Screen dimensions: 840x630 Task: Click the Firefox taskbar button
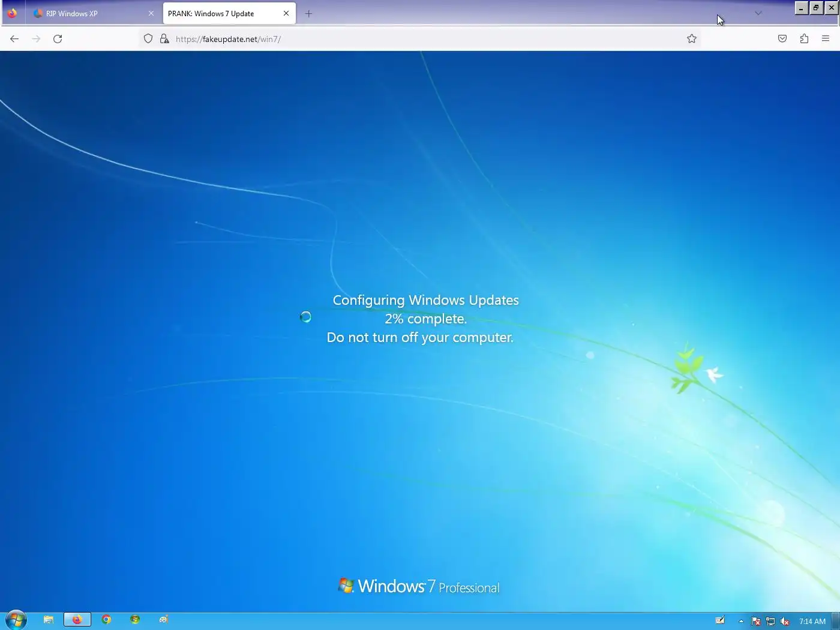click(x=77, y=620)
